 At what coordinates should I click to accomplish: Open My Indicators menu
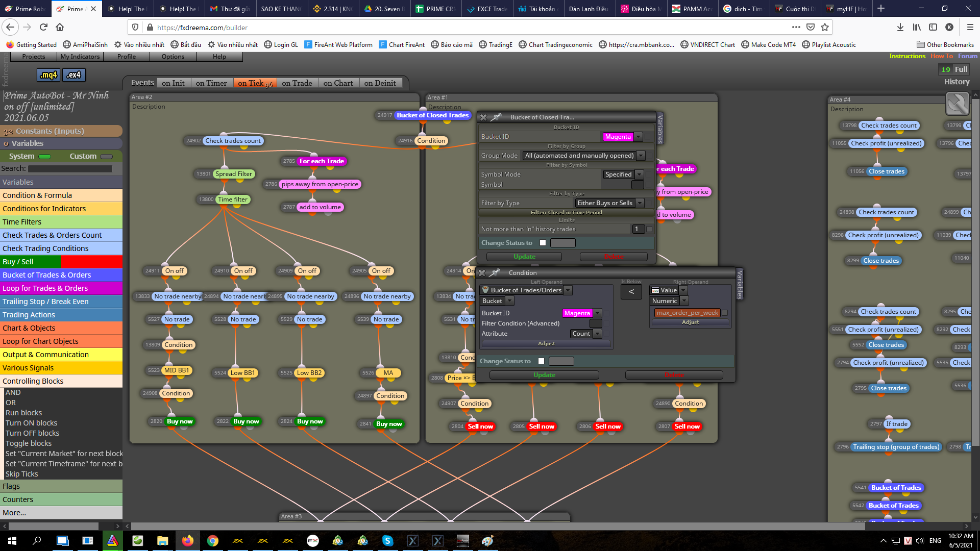(x=80, y=57)
